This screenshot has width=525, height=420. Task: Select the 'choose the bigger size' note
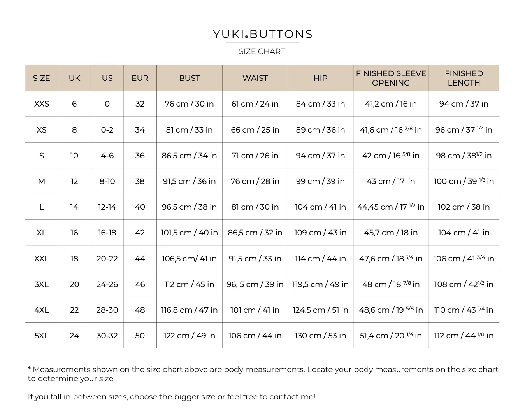tap(172, 397)
